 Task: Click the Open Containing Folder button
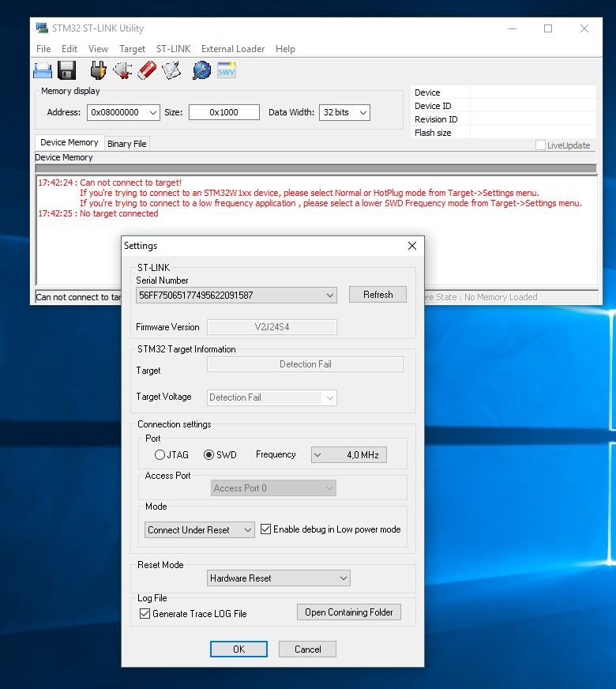click(349, 612)
